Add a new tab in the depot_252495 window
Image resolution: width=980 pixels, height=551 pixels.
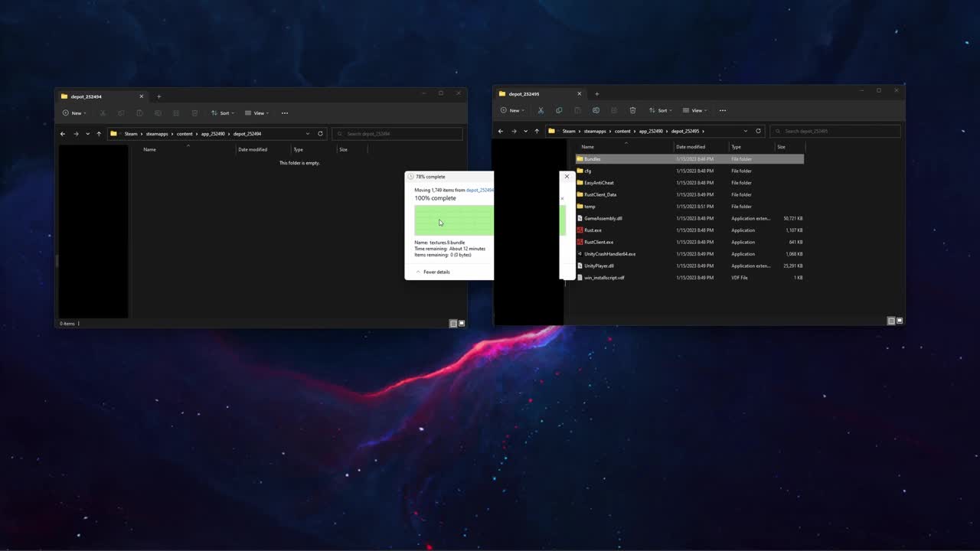pos(597,94)
